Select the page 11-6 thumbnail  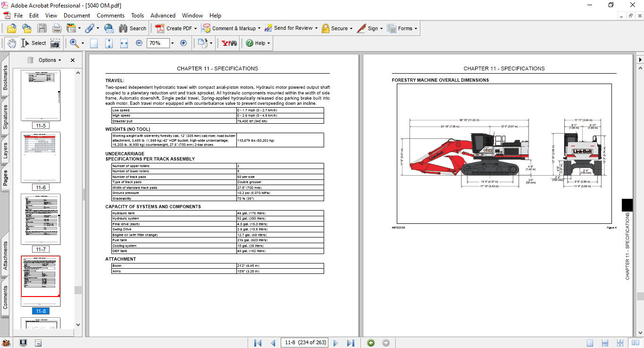tap(41, 157)
